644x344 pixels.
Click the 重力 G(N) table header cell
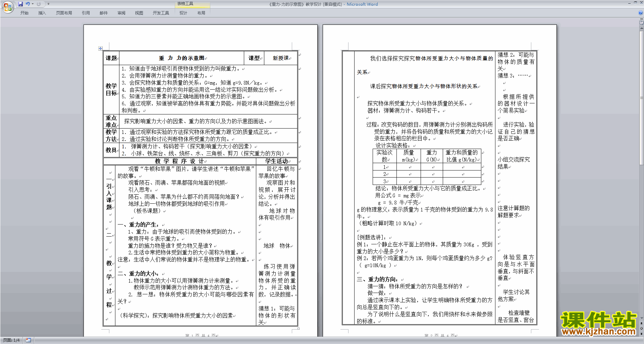coord(432,156)
